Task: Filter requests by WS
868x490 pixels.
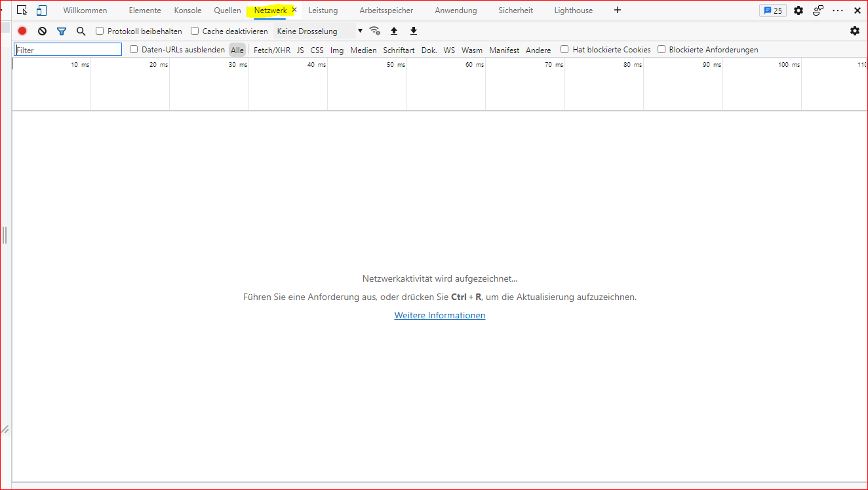Action: tap(449, 50)
